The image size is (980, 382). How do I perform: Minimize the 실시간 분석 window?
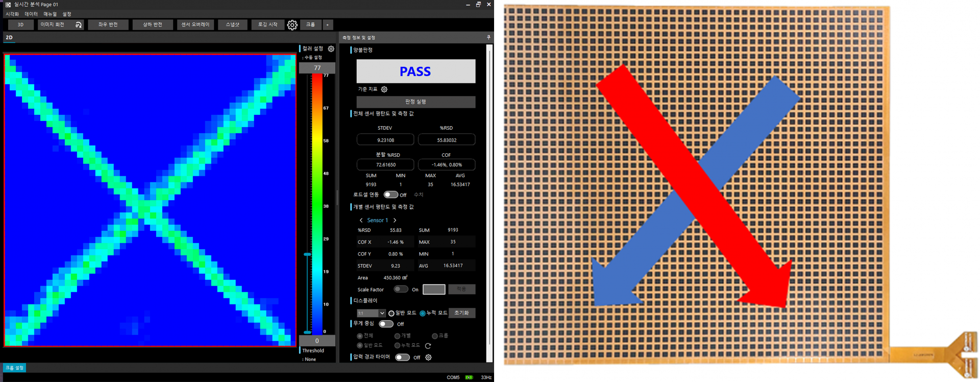[468, 4]
